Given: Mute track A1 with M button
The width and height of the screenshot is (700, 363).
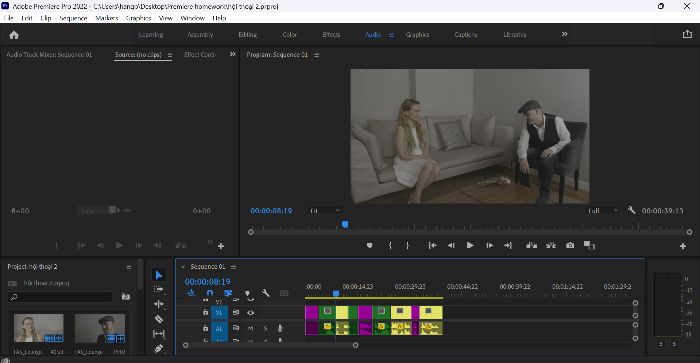Looking at the screenshot, I should 250,328.
